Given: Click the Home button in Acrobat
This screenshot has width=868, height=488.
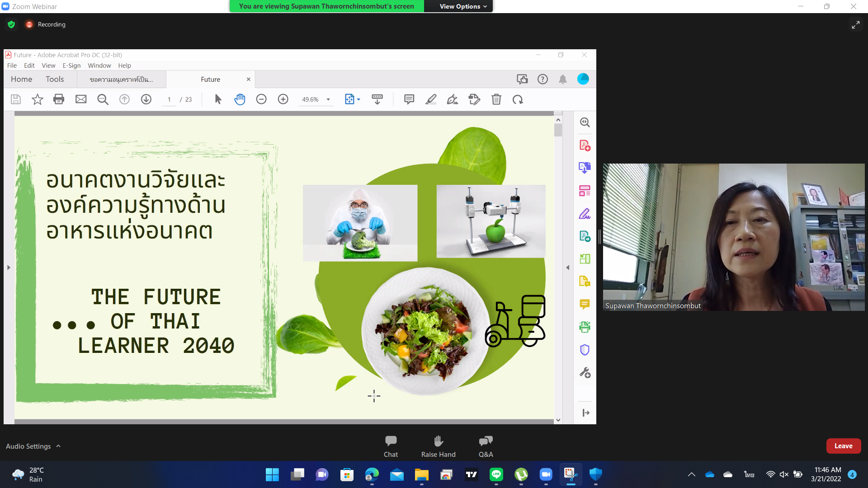Looking at the screenshot, I should tap(21, 79).
